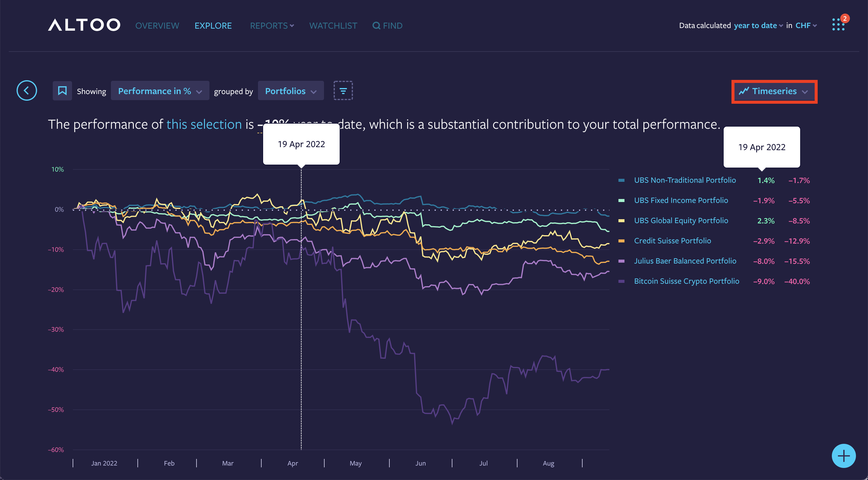Open the apps grid with notification badge

click(x=838, y=25)
